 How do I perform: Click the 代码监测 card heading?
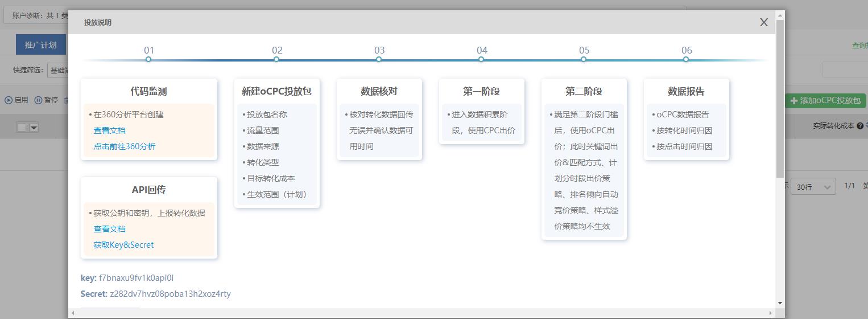click(148, 91)
